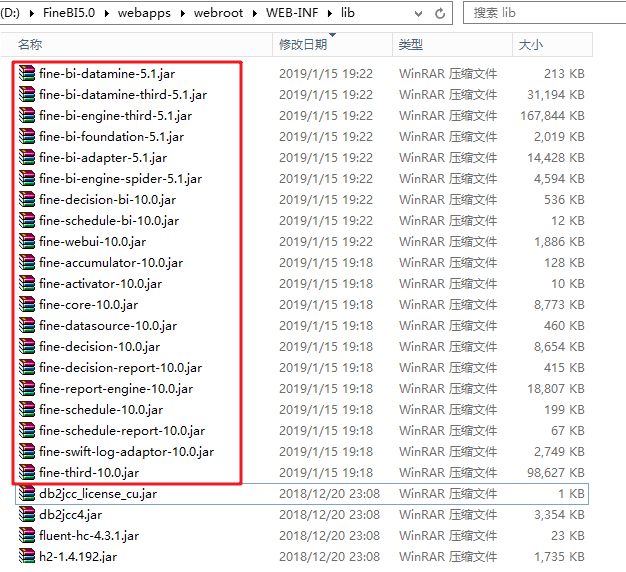Click the fine-bi-foundation-5.1.jar file icon
Screen dimensions: 626x572
pos(27,137)
